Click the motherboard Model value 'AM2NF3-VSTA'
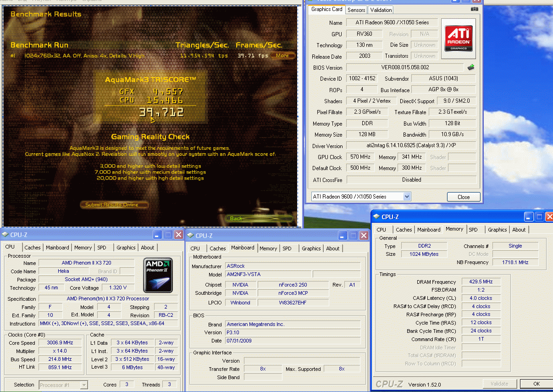Viewport: 553px width, 392px height. coord(268,275)
